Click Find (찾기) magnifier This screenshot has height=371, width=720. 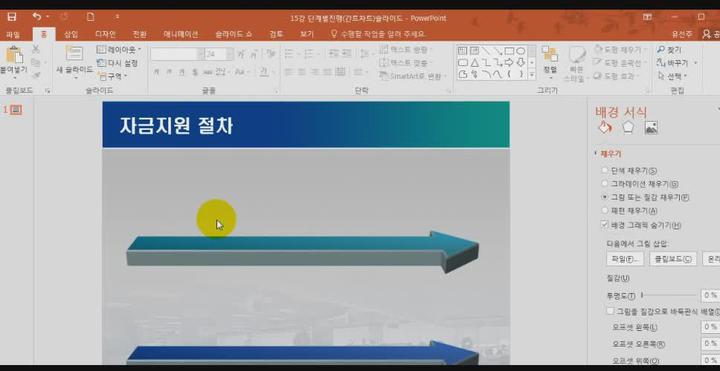point(669,50)
